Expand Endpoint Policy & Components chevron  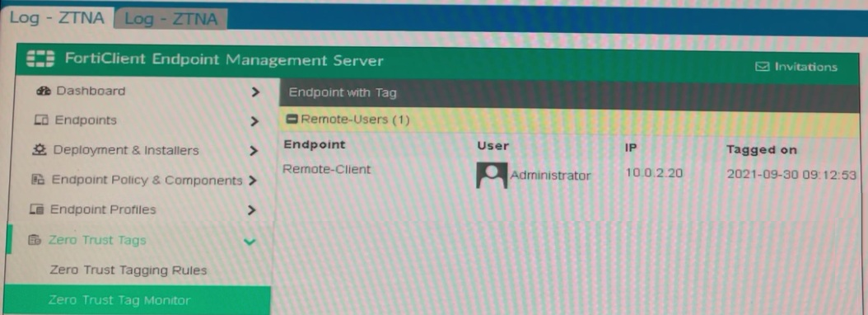click(x=253, y=181)
